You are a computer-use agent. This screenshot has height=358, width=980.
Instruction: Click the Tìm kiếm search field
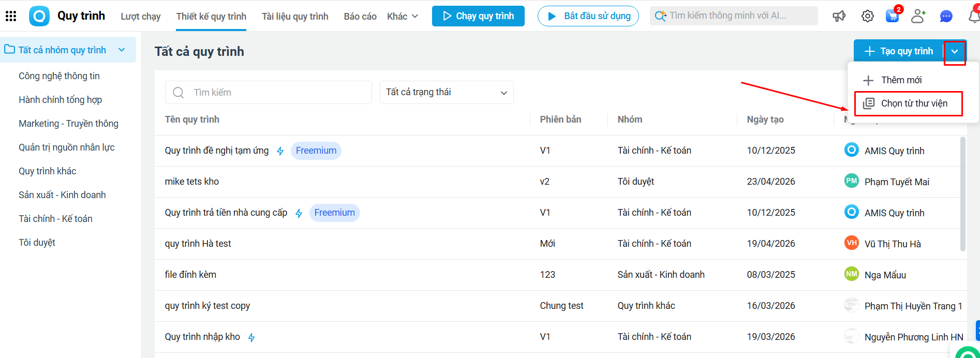coord(279,93)
